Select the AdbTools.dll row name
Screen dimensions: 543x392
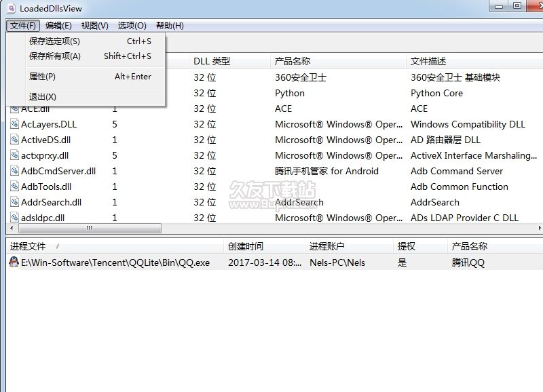point(46,187)
